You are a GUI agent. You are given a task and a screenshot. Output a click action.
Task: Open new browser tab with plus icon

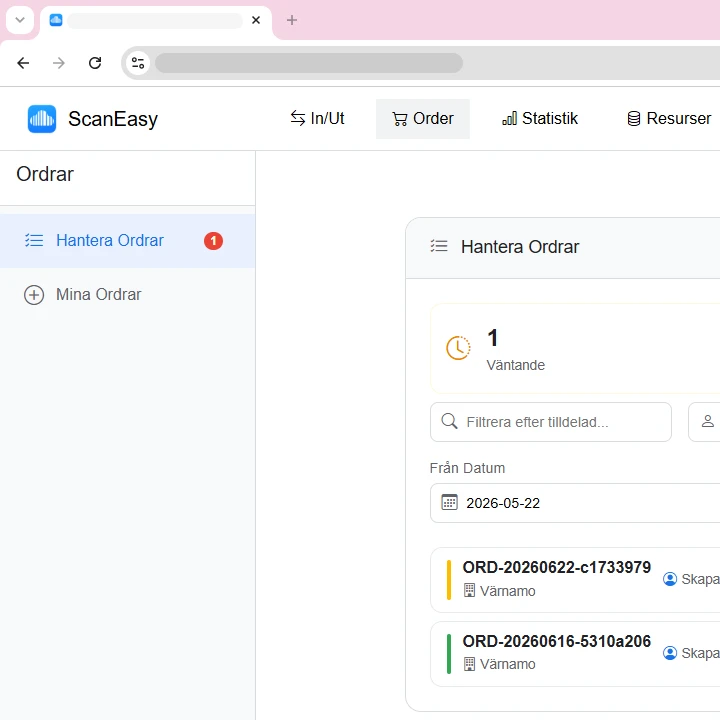(292, 20)
